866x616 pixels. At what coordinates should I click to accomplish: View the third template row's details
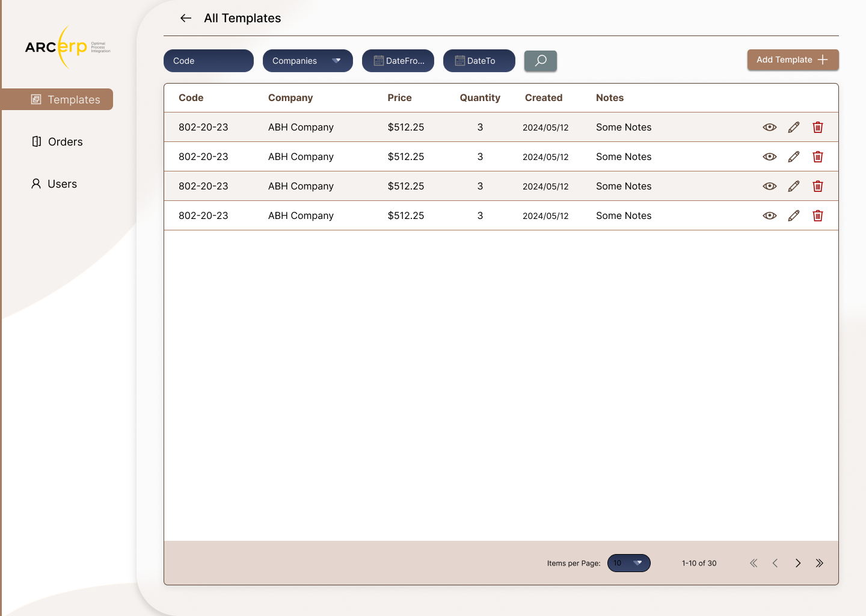pos(770,186)
